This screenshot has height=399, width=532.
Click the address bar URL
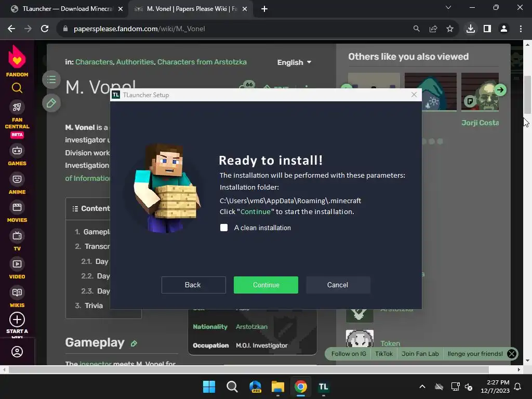coord(139,29)
